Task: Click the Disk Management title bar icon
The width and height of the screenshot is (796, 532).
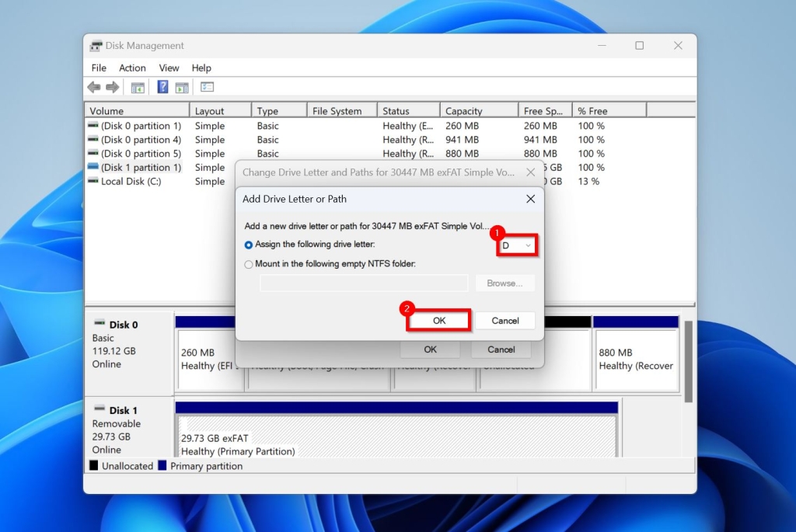Action: point(95,46)
